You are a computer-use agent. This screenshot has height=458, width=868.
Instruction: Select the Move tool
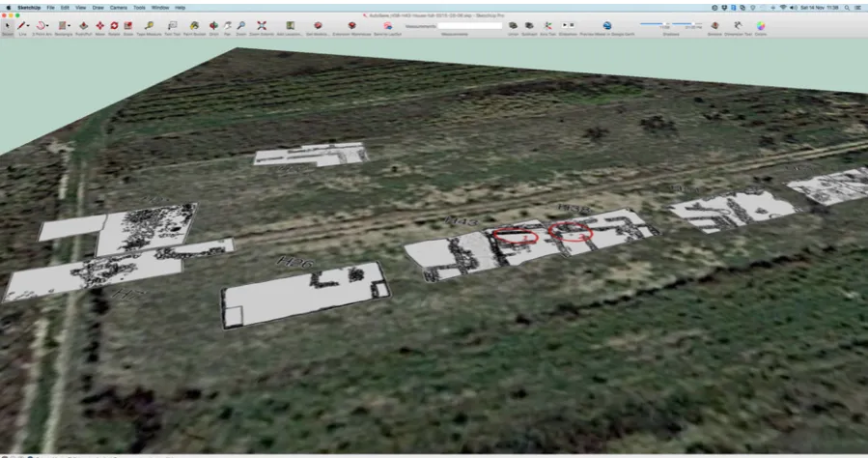99,25
